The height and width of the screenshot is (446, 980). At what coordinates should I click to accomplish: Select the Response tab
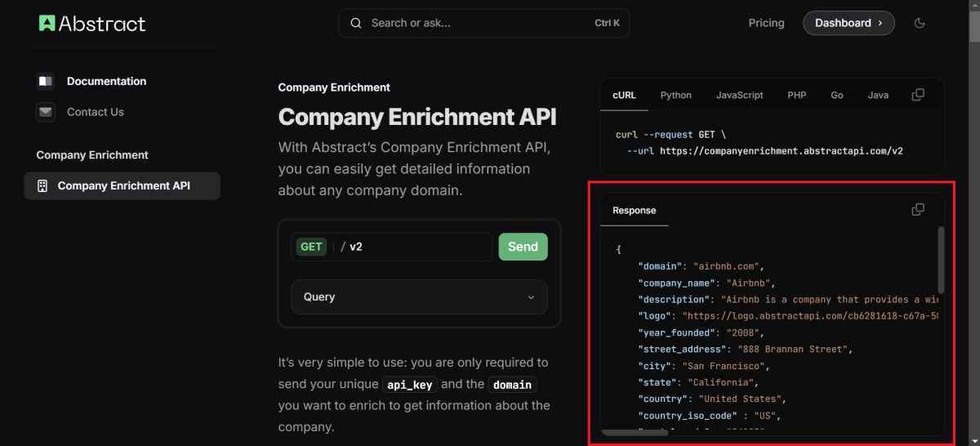click(x=635, y=210)
